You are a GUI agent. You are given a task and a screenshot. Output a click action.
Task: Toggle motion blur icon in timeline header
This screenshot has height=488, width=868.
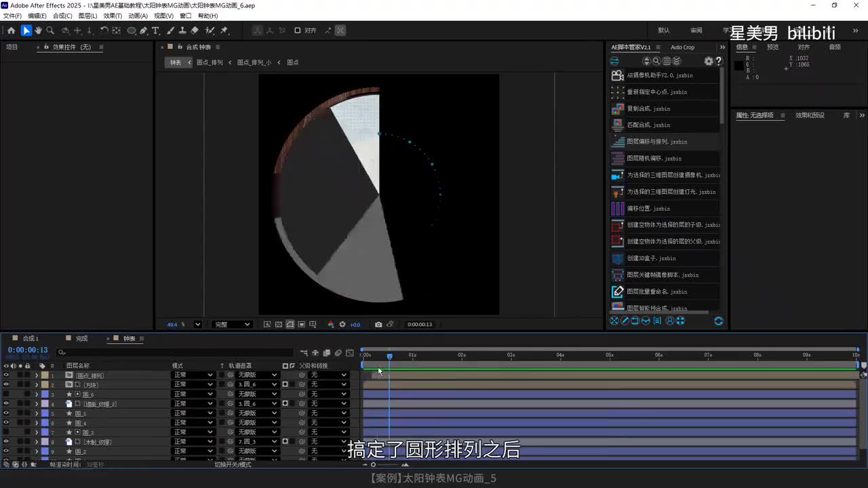click(338, 352)
